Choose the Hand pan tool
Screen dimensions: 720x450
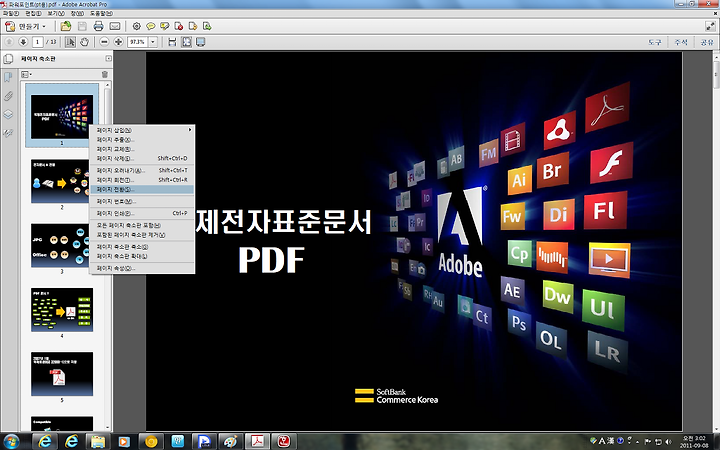pyautogui.click(x=84, y=42)
